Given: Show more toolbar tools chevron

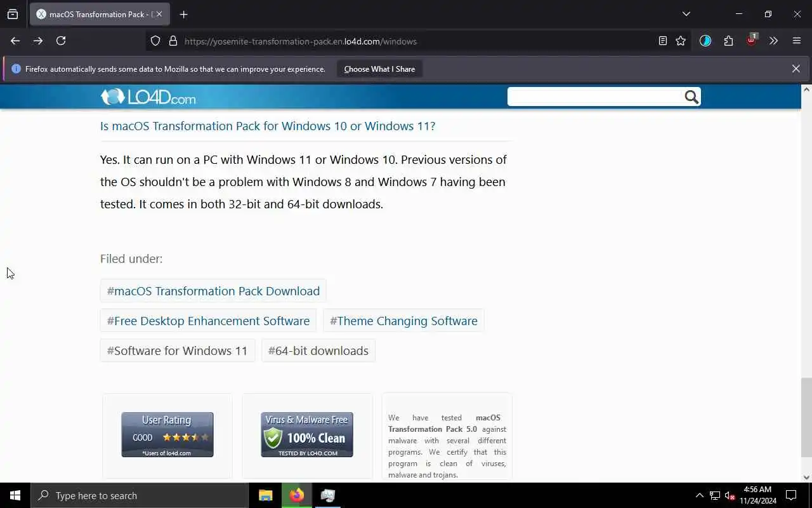Looking at the screenshot, I should tap(773, 41).
